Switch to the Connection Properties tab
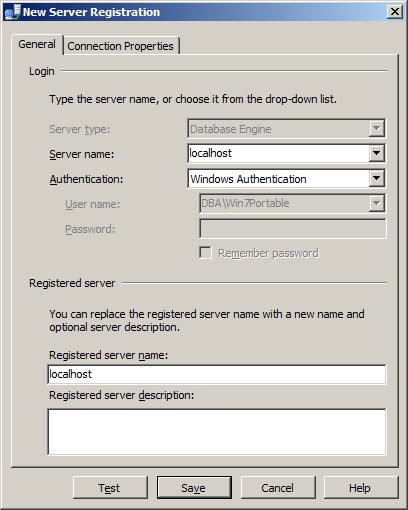The image size is (408, 510). (x=121, y=46)
